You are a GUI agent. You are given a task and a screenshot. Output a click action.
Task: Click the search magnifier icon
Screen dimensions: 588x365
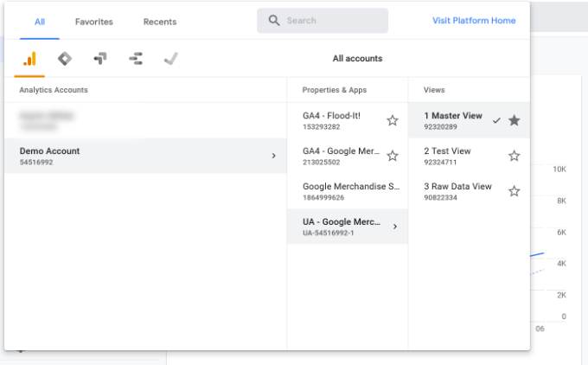pos(274,20)
